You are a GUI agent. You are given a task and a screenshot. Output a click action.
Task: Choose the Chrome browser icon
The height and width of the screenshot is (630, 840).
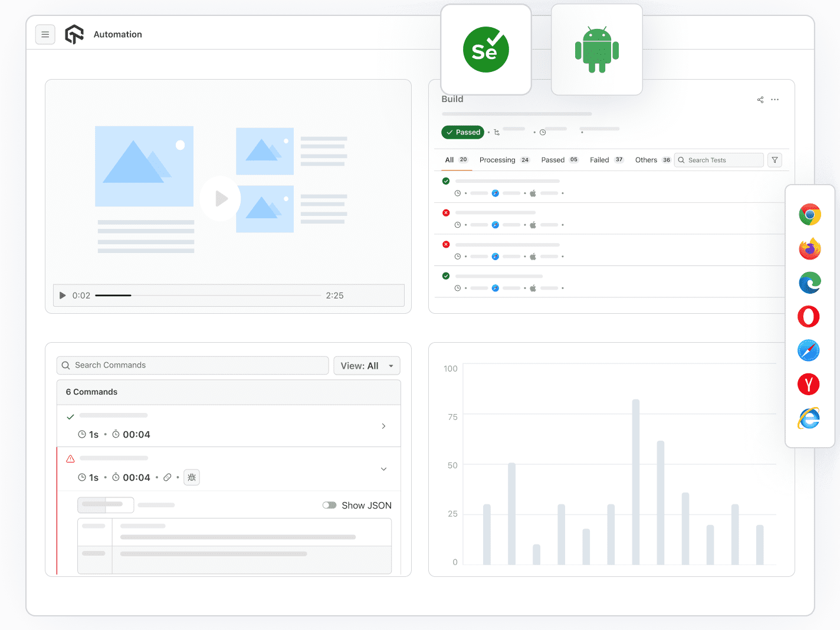[810, 215]
